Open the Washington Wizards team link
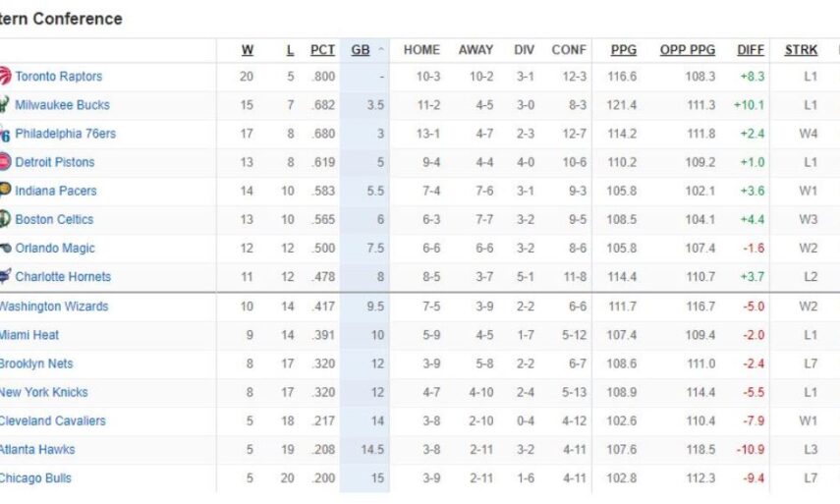The width and height of the screenshot is (840, 504). [54, 307]
